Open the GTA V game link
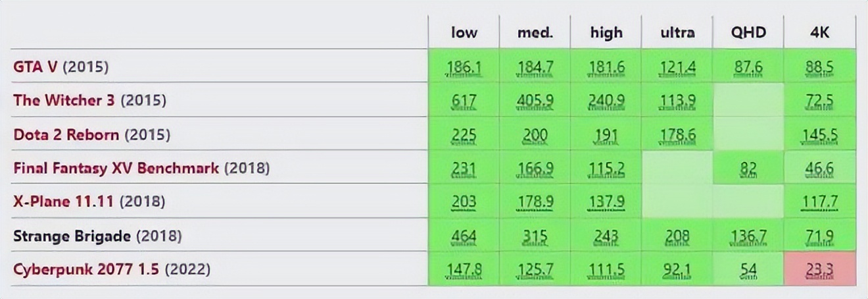 36,67
